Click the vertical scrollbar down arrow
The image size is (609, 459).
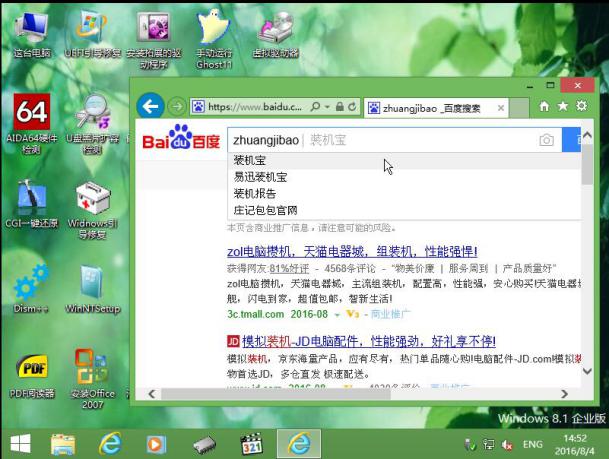pyautogui.click(x=587, y=371)
